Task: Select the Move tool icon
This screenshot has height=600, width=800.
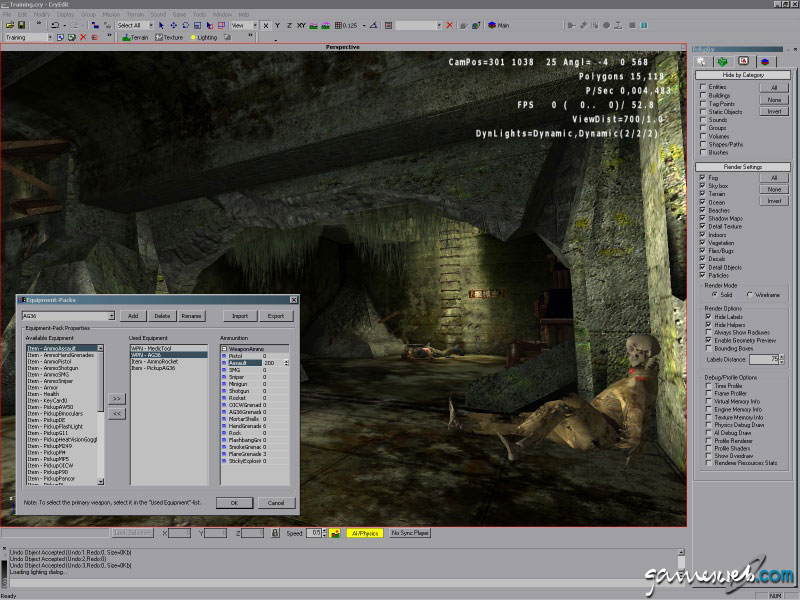Action: click(173, 25)
